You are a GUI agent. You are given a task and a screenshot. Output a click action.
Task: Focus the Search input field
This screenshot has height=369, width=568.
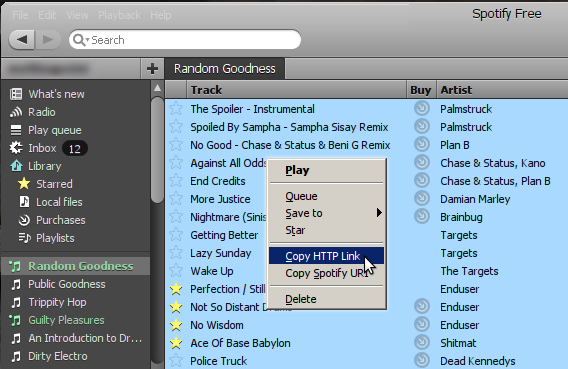185,39
